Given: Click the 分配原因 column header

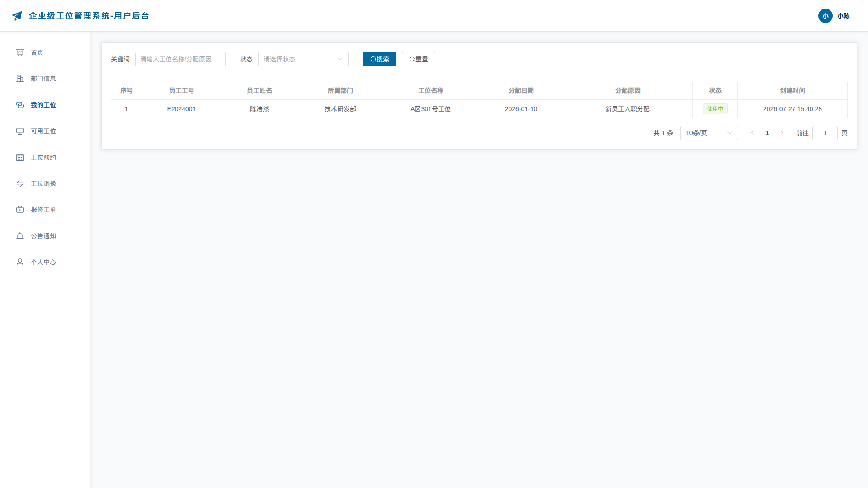Looking at the screenshot, I should click(627, 90).
